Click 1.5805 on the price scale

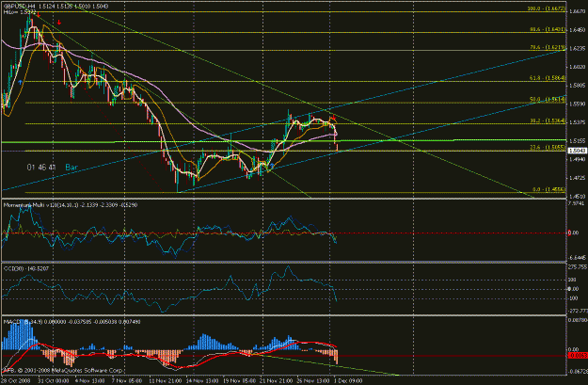(x=577, y=85)
